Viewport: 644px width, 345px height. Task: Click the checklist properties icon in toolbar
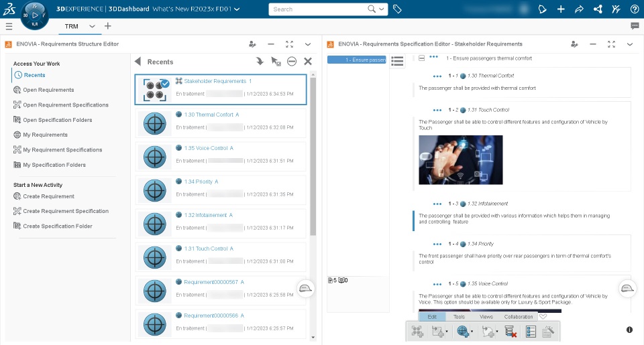[531, 332]
